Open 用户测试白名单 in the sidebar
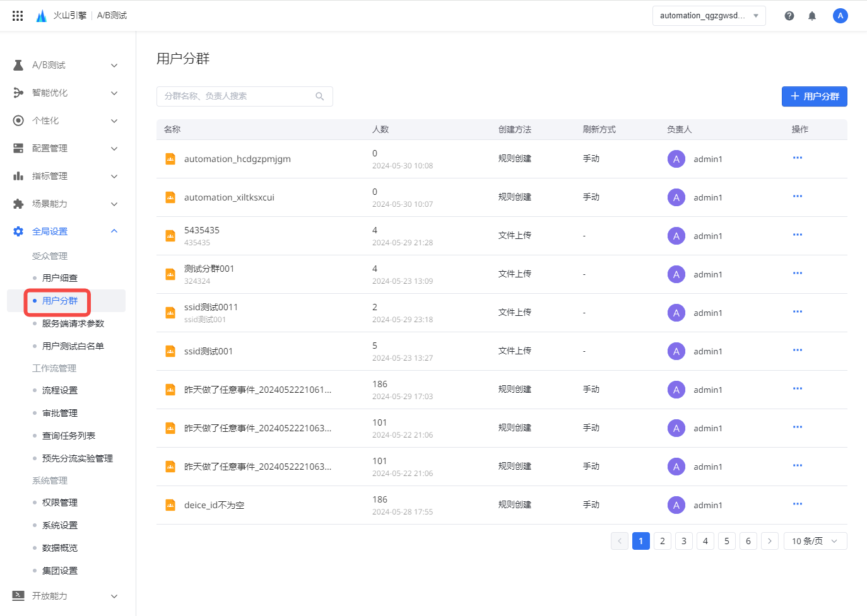 pyautogui.click(x=73, y=346)
